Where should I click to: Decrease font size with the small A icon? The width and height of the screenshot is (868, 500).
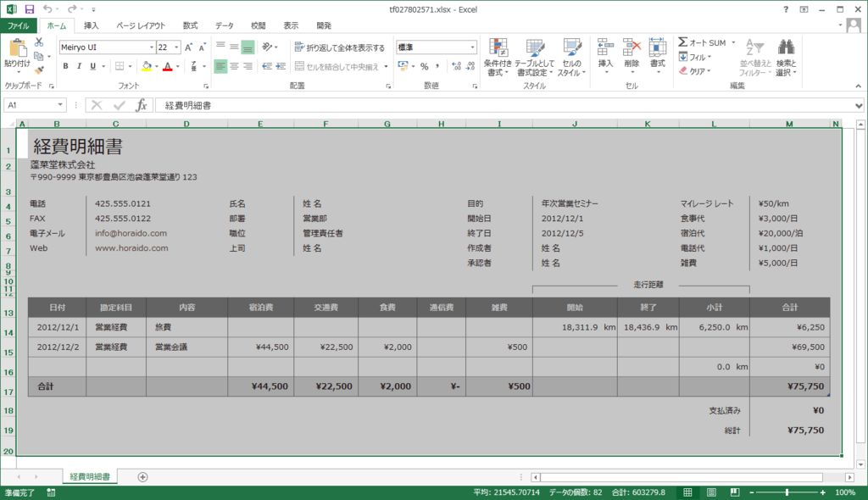coord(202,47)
